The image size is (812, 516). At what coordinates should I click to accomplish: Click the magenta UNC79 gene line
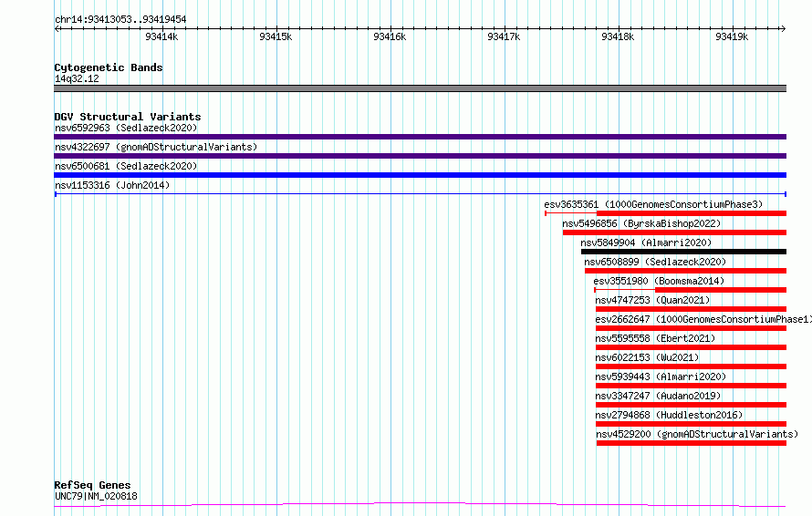click(x=420, y=504)
